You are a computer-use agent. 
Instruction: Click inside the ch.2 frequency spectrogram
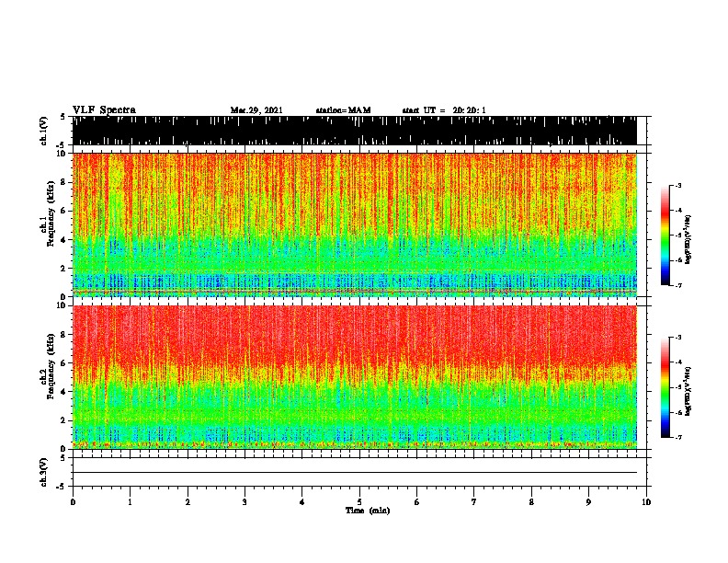pyautogui.click(x=355, y=377)
